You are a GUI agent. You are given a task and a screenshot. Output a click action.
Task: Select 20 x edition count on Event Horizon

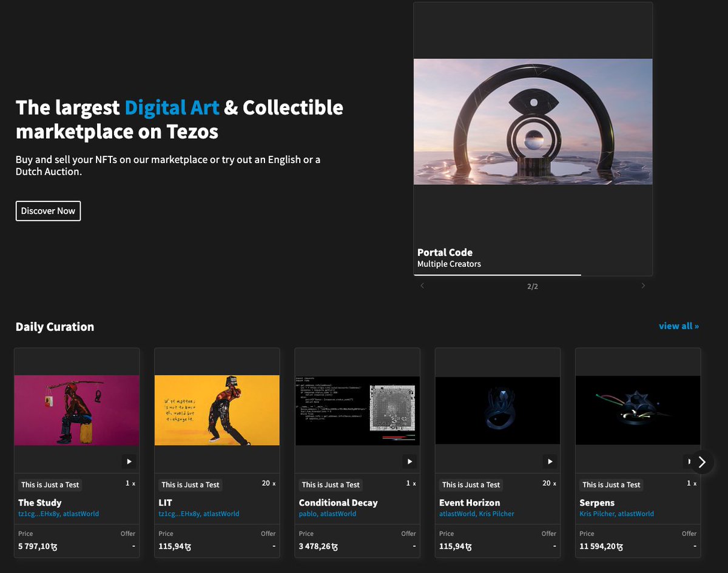click(x=550, y=483)
